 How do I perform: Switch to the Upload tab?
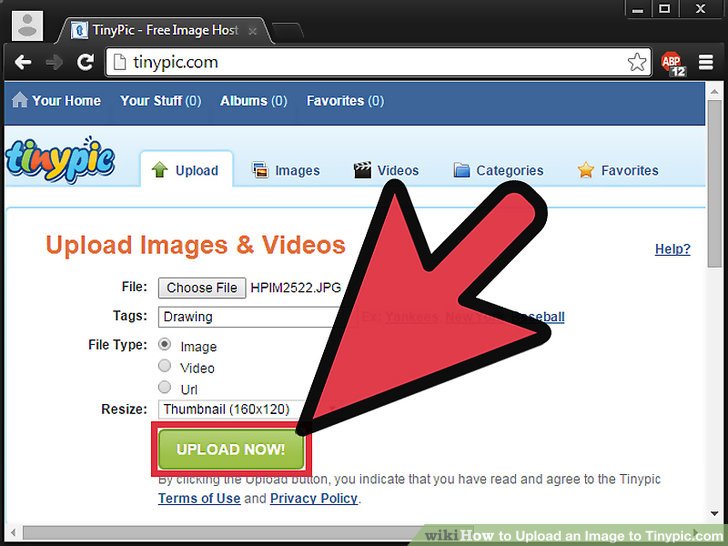click(x=186, y=169)
